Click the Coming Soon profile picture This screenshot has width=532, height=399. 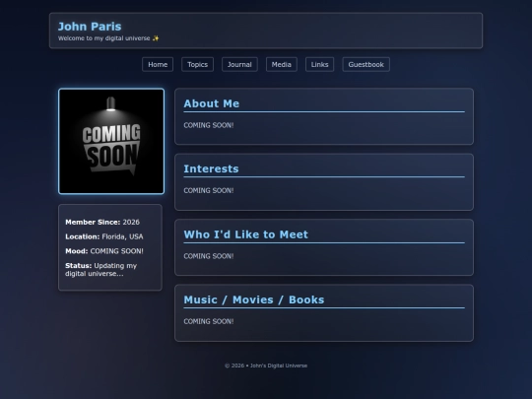111,141
